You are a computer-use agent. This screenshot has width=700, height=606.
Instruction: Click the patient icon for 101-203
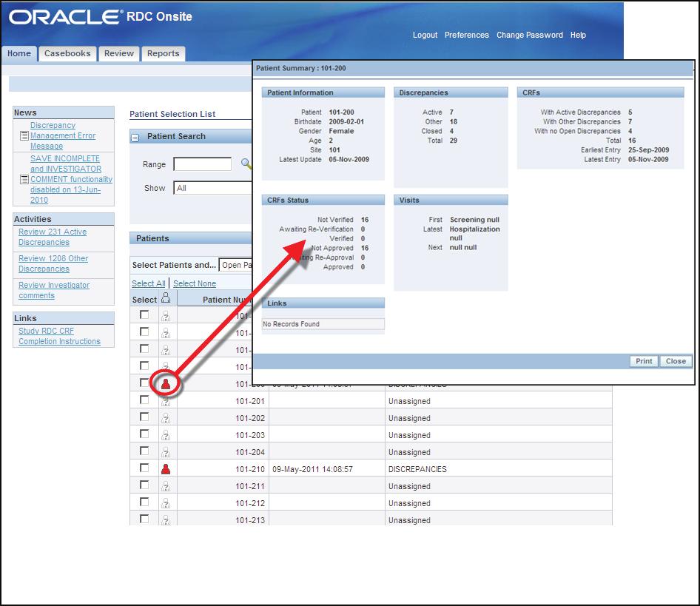(x=166, y=435)
